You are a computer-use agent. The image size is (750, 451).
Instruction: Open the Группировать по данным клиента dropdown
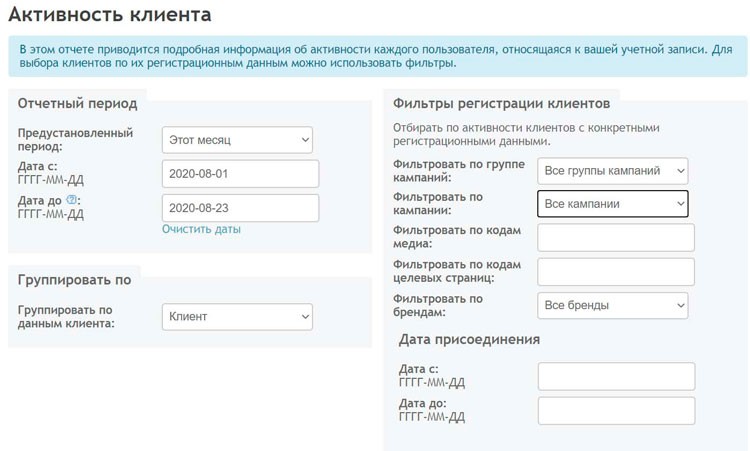click(237, 317)
